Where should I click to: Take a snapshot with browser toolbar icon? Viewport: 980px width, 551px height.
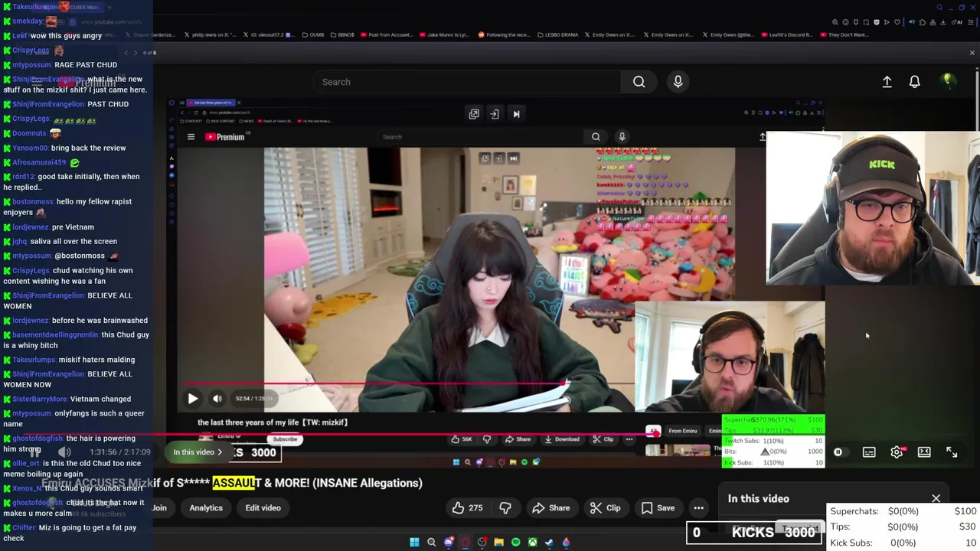(x=866, y=22)
